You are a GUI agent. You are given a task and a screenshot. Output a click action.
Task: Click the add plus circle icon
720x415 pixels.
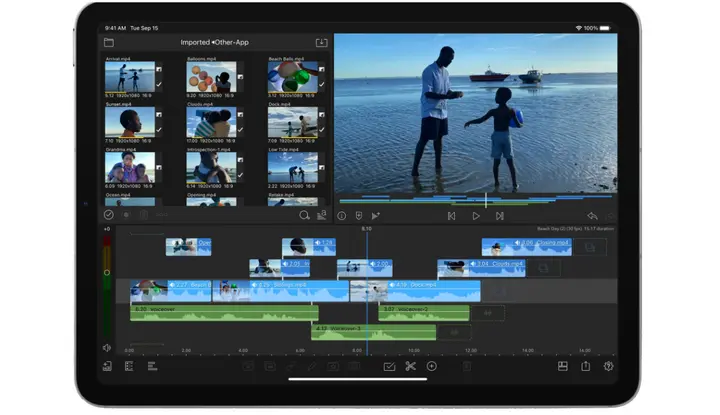432,366
